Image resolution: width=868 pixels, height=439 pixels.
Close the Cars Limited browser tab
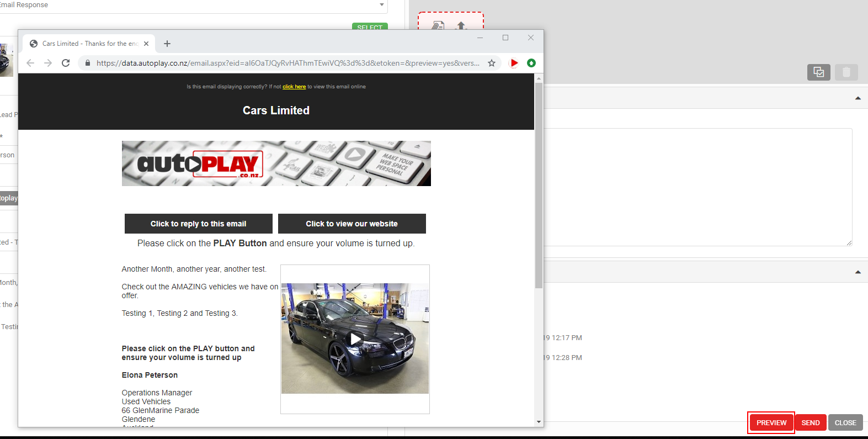[x=146, y=44]
